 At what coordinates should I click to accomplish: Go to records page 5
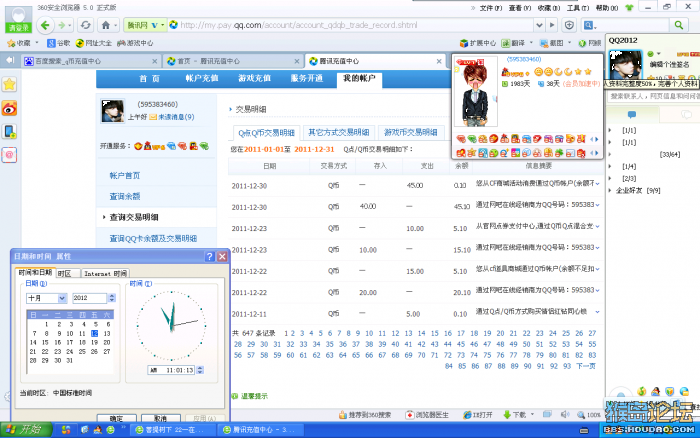tap(321, 333)
